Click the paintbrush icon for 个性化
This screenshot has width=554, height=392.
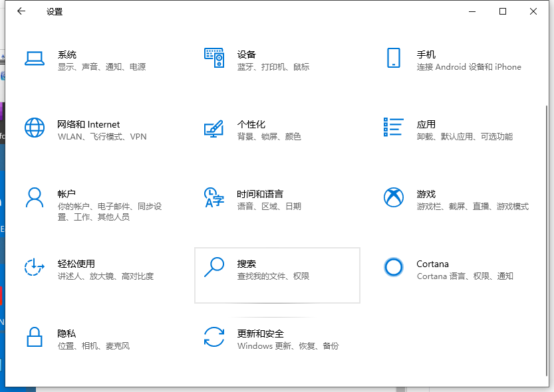[214, 128]
